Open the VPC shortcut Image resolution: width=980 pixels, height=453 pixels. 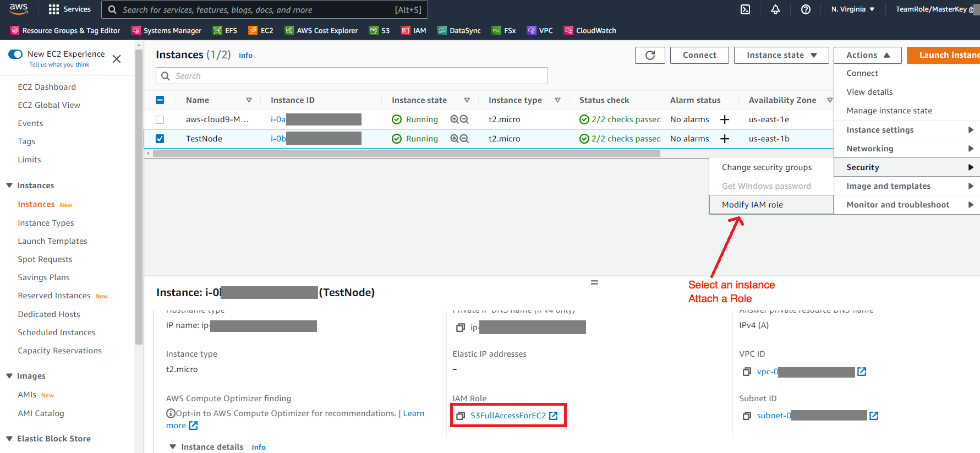540,31
